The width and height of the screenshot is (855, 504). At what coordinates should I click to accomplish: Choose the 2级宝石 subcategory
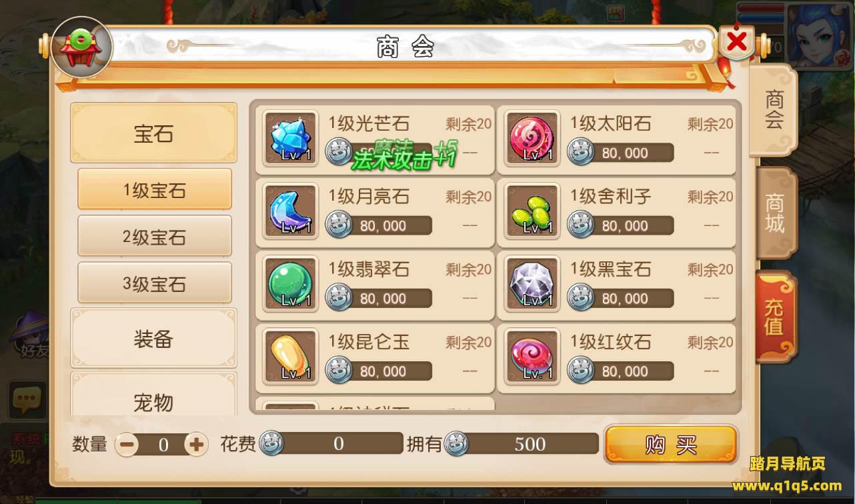155,236
